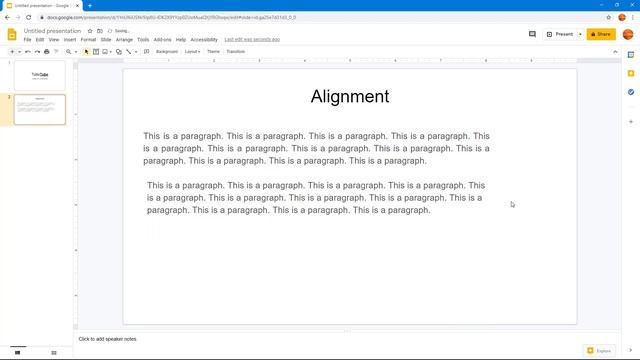Click the Google Slides home logo
The image size is (640, 360).
pyautogui.click(x=12, y=34)
